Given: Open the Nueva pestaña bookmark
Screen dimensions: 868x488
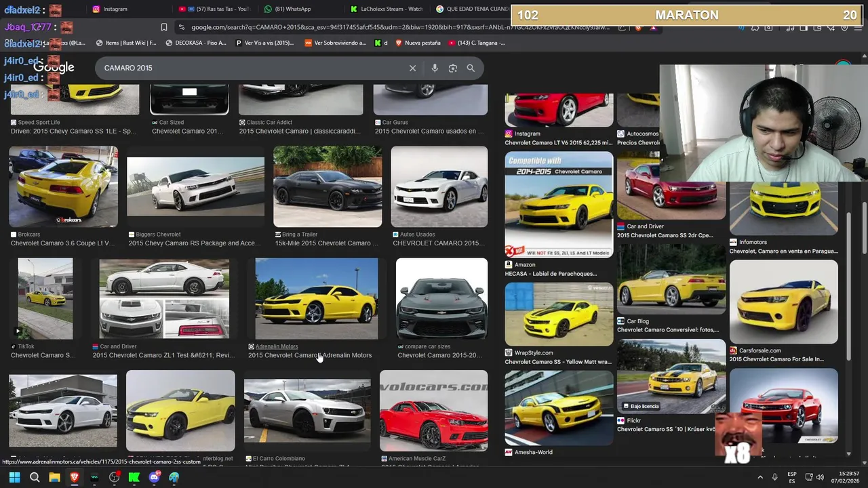Looking at the screenshot, I should [417, 43].
